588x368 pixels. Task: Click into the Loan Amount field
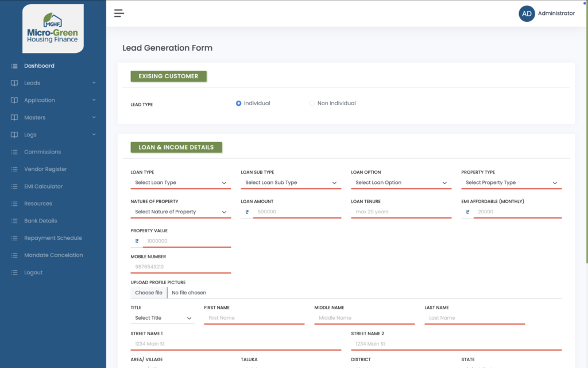(296, 212)
